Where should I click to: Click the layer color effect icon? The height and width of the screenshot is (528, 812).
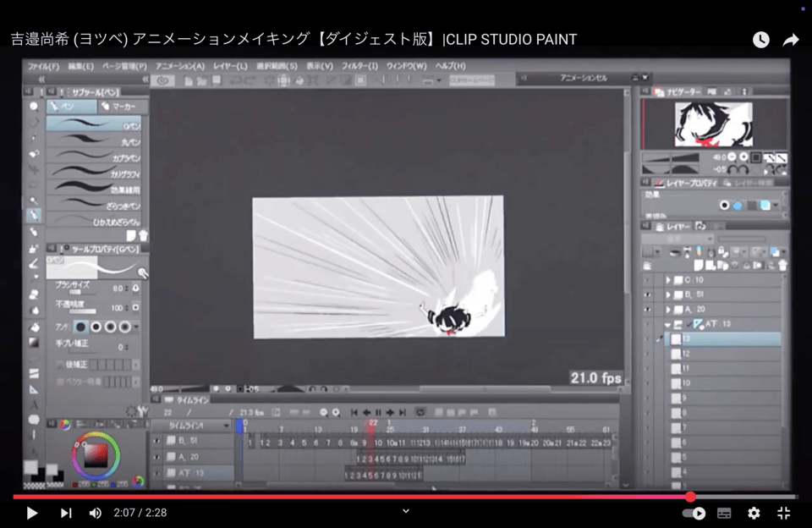tap(765, 206)
